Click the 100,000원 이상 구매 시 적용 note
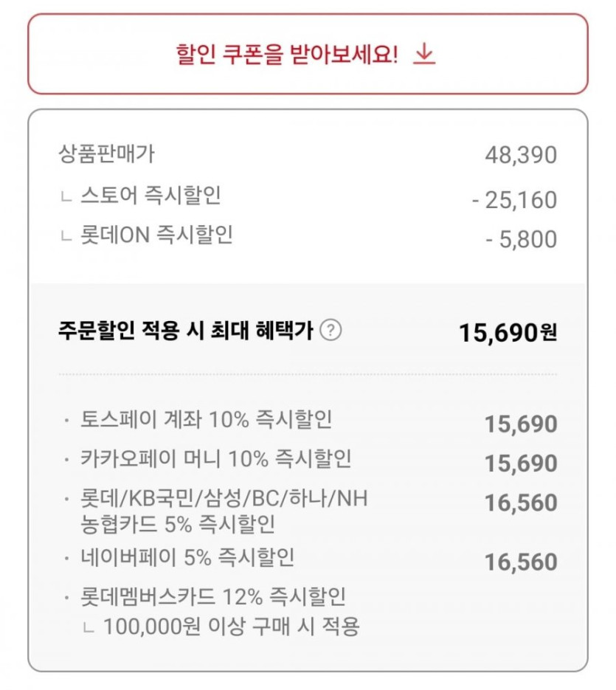616x690 pixels. 231,627
